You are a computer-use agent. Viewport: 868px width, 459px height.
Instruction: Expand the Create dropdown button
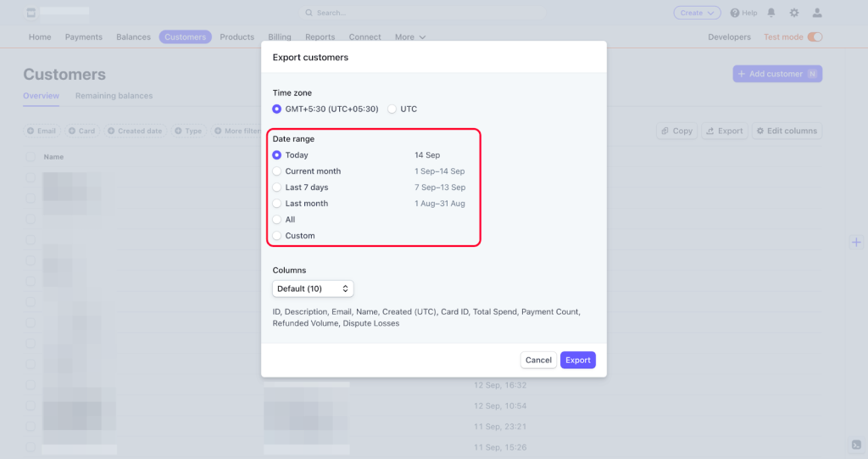tap(697, 13)
